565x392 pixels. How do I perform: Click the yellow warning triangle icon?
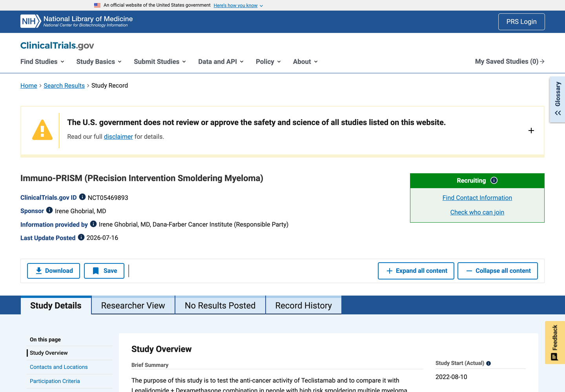(x=42, y=130)
